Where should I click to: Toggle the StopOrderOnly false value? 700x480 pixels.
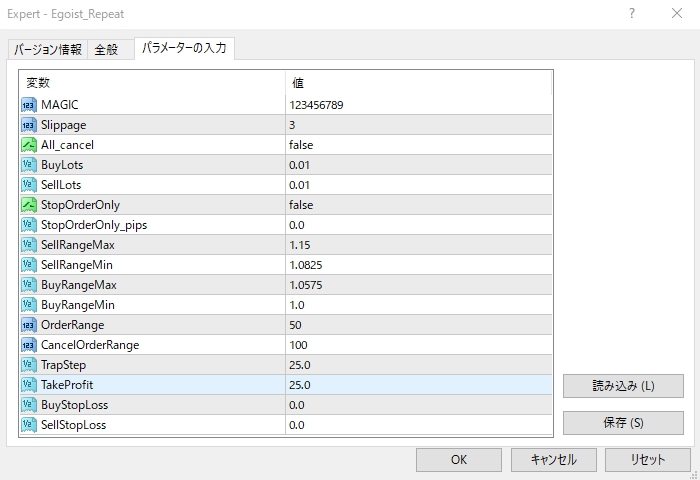pos(301,205)
